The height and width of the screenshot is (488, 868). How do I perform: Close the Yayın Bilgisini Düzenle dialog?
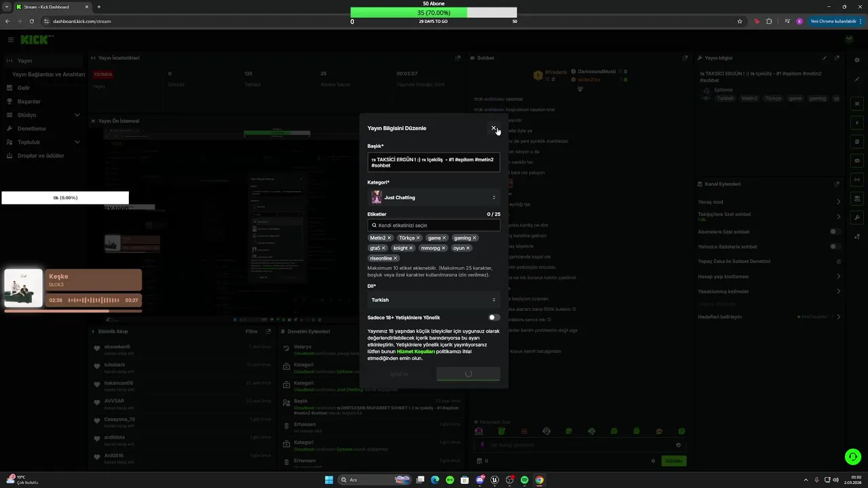click(494, 128)
